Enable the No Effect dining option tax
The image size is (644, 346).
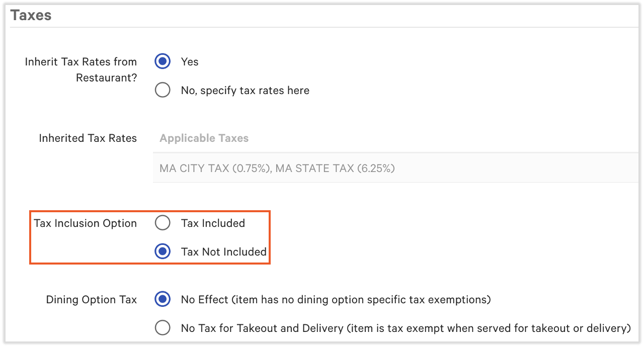coord(163,299)
